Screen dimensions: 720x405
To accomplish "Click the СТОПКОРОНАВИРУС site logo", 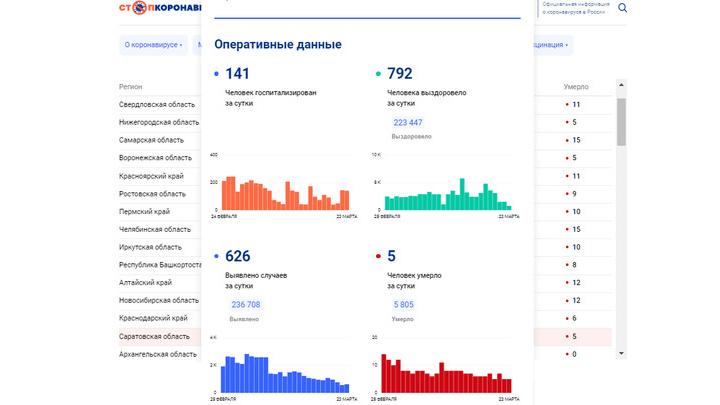I will (158, 9).
